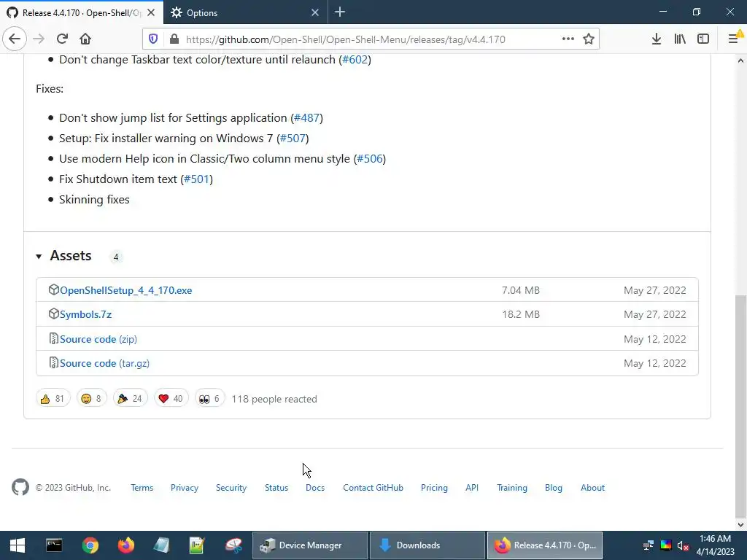View site security padlock details
747x560 pixels.
(174, 39)
